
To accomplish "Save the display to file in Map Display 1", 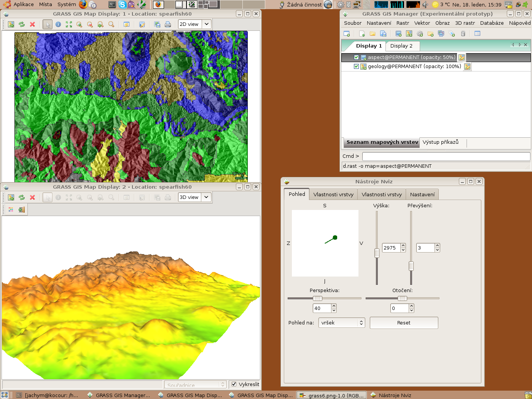I will click(x=157, y=24).
